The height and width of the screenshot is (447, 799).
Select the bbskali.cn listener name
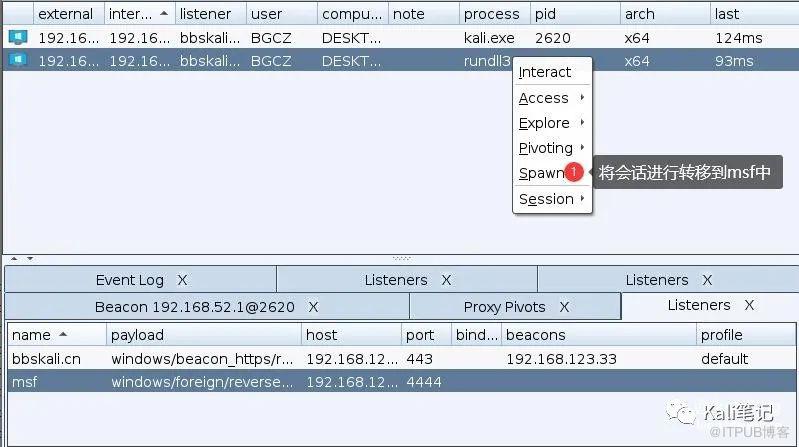tap(46, 359)
